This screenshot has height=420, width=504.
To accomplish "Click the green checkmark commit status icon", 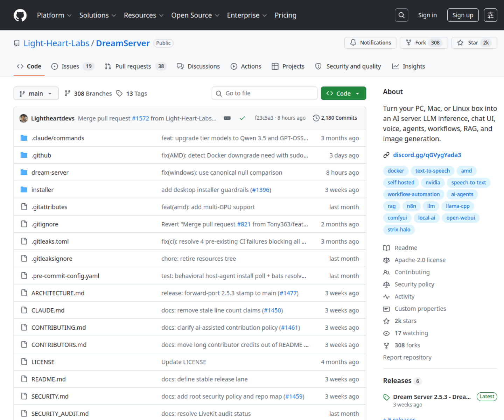I will 242,118.
